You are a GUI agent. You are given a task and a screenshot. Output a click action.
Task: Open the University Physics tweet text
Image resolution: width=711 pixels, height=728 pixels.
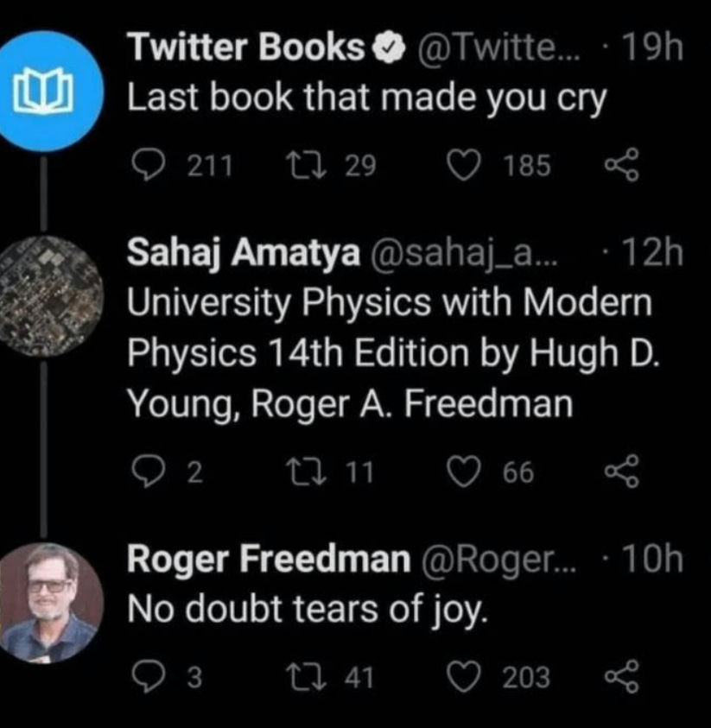[x=393, y=353]
